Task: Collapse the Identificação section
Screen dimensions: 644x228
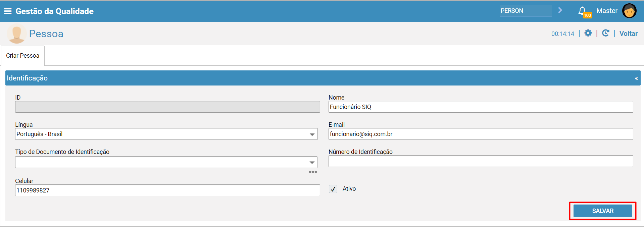Action: coord(636,78)
